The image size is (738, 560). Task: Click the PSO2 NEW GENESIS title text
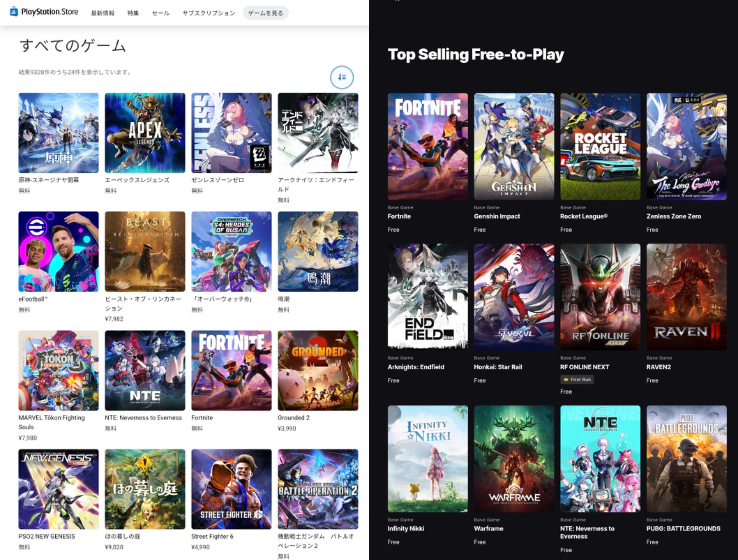pyautogui.click(x=47, y=536)
